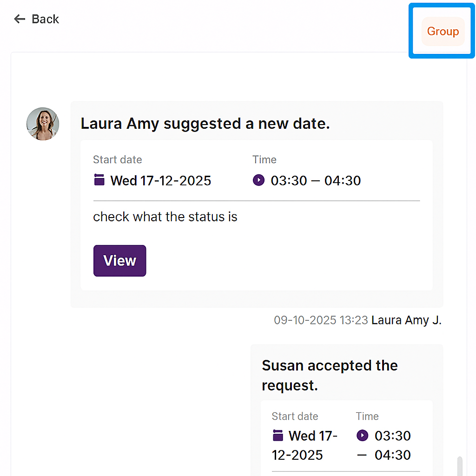Click clock icon in Susan's accepted request
476x476 pixels.
[x=362, y=436]
